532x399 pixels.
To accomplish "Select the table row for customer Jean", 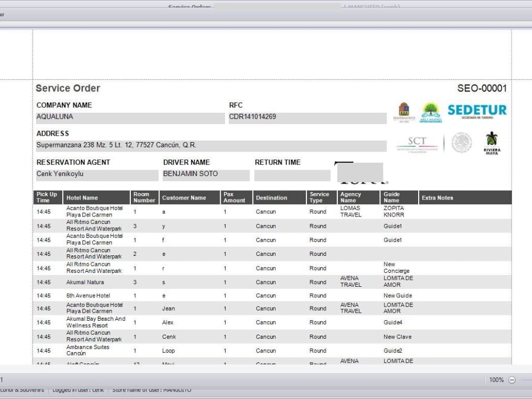I will coord(213,308).
